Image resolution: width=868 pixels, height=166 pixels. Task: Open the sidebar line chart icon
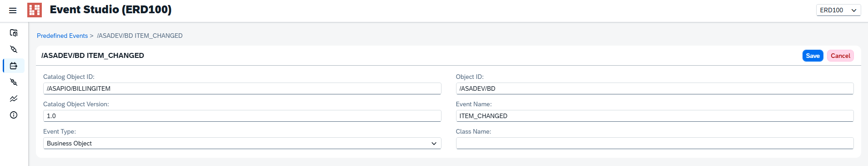coord(14,99)
